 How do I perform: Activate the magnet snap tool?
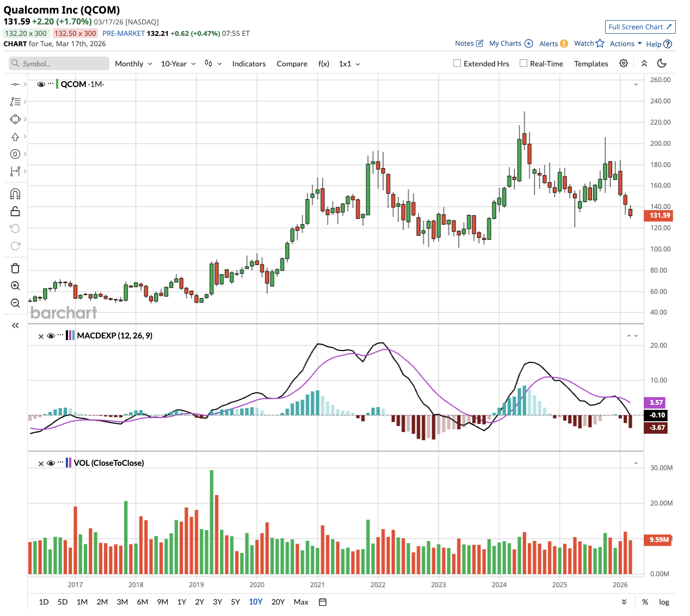[15, 194]
